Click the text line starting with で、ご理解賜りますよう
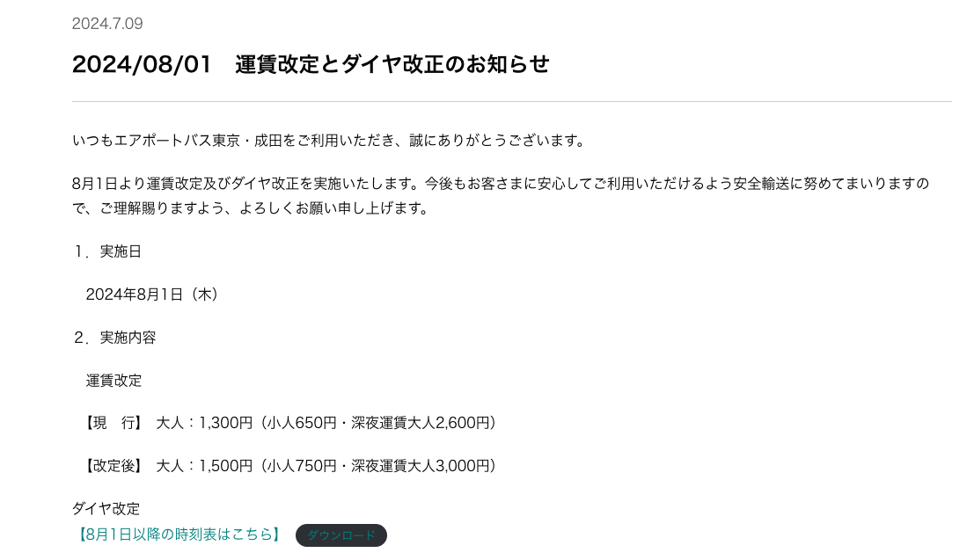This screenshot has height=560, width=974. tap(250, 208)
